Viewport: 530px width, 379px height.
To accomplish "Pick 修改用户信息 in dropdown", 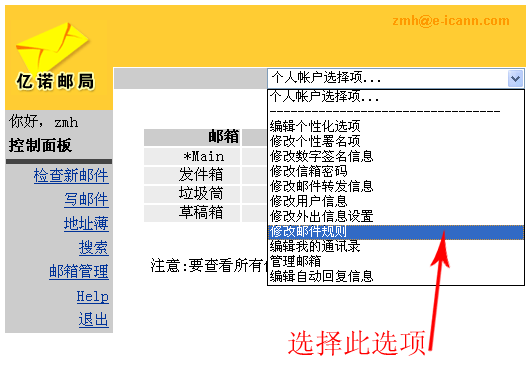I will tap(395, 201).
